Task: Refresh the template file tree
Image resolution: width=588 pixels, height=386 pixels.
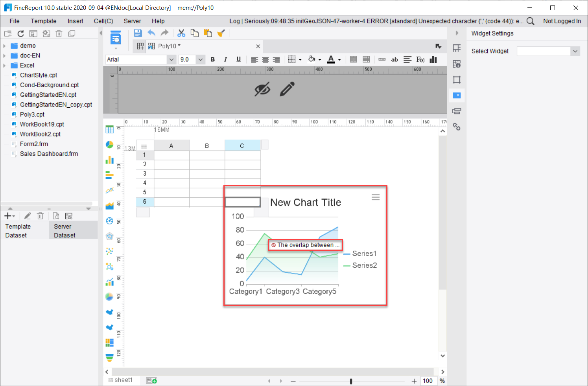Action: pos(21,33)
